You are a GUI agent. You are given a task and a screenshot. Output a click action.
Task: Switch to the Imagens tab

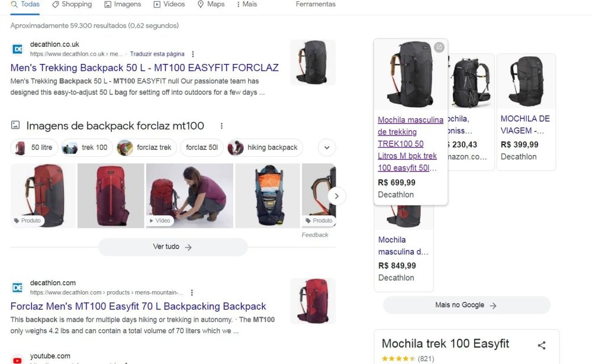(123, 4)
